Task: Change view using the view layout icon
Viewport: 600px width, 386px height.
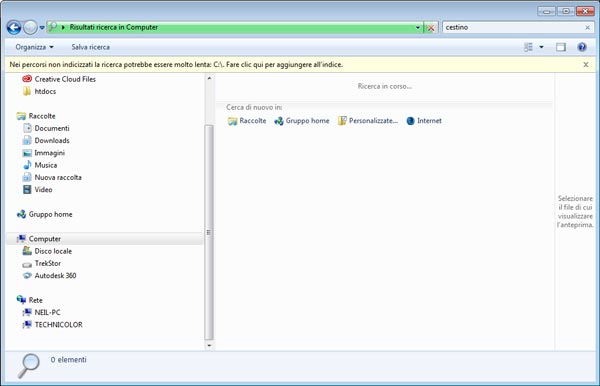Action: point(528,47)
